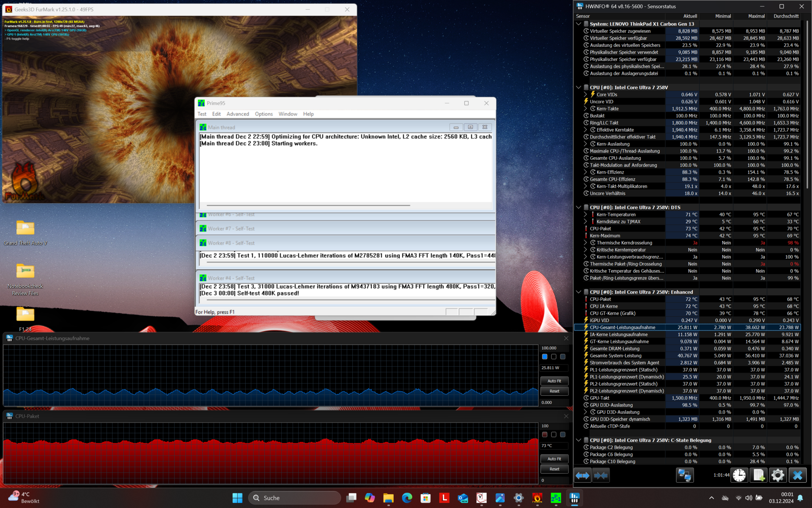The image size is (812, 508).
Task: Open the Prime95 Options menu
Action: pos(263,114)
